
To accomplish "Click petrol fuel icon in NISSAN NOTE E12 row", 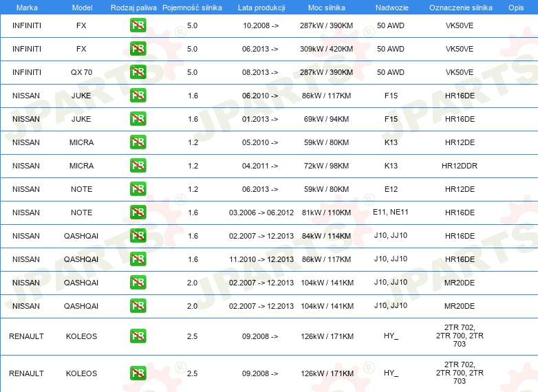I will (x=138, y=189).
